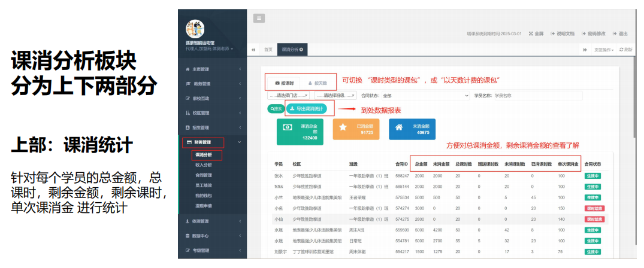Image resolution: width=644 pixels, height=268 pixels.
Task: Click the hamburger sidebar toggle icon
Action: coord(259,18)
